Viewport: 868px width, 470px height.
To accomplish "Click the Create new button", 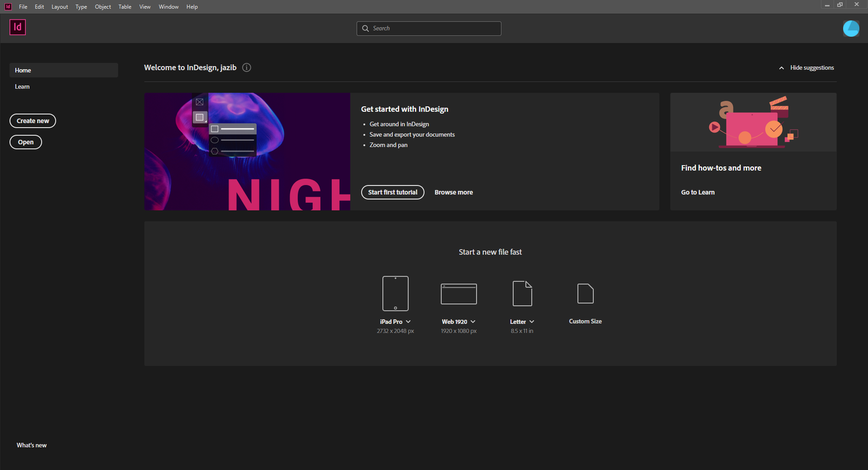I will tap(33, 121).
